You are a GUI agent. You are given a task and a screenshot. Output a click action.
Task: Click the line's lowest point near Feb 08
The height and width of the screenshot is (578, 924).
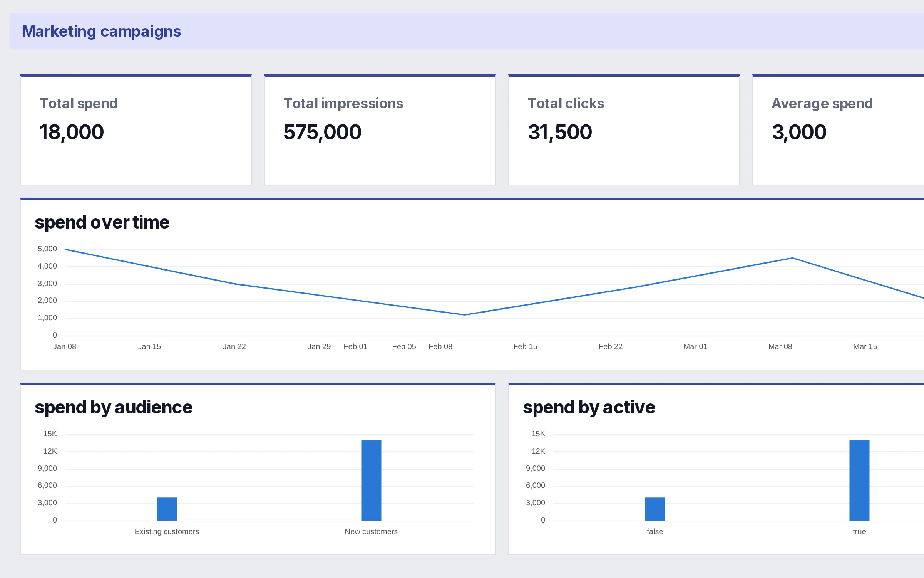tap(465, 315)
